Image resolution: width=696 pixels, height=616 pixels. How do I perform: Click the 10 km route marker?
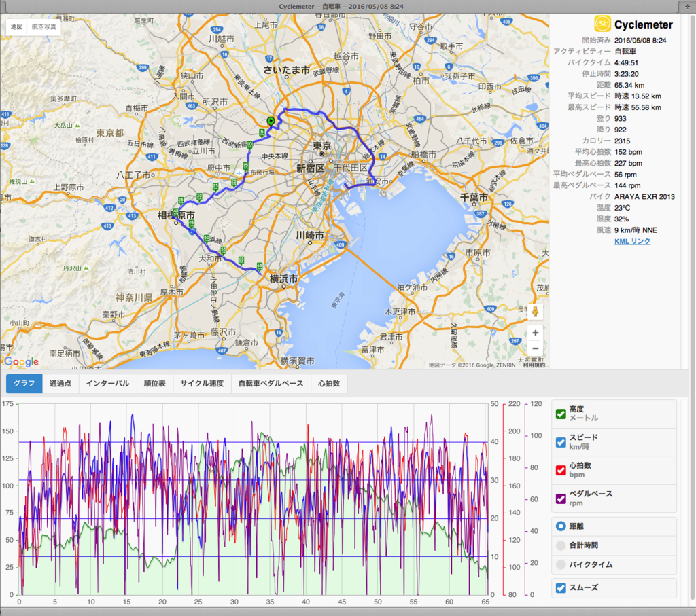click(x=250, y=145)
